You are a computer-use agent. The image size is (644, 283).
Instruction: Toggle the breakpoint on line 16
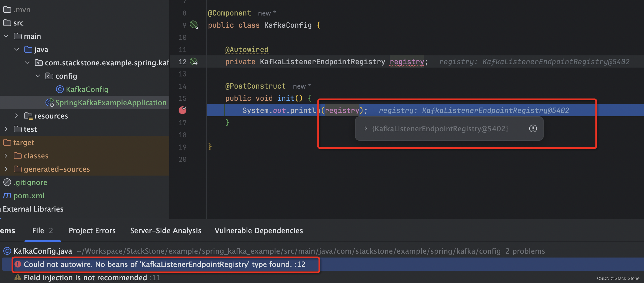(x=182, y=110)
